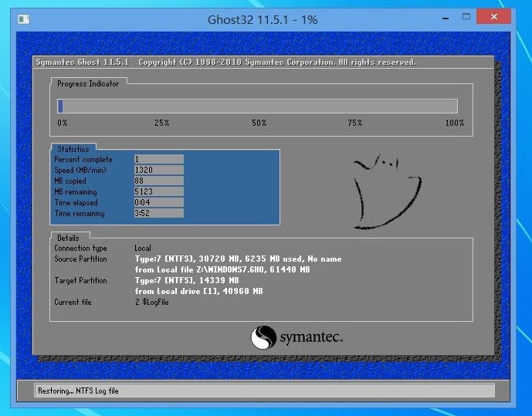Click the 'Time remaining' label

(80, 214)
